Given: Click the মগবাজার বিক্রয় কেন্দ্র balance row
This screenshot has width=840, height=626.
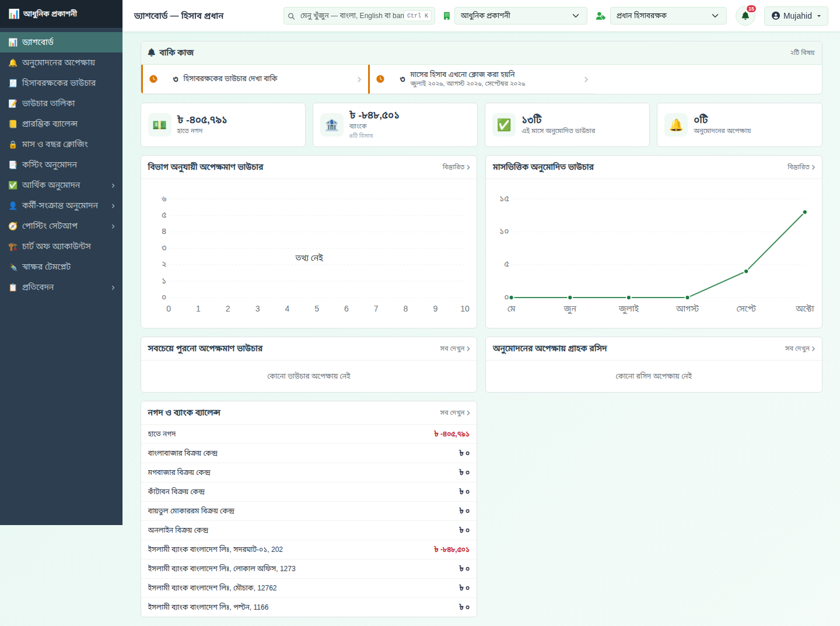Looking at the screenshot, I should click(x=309, y=473).
